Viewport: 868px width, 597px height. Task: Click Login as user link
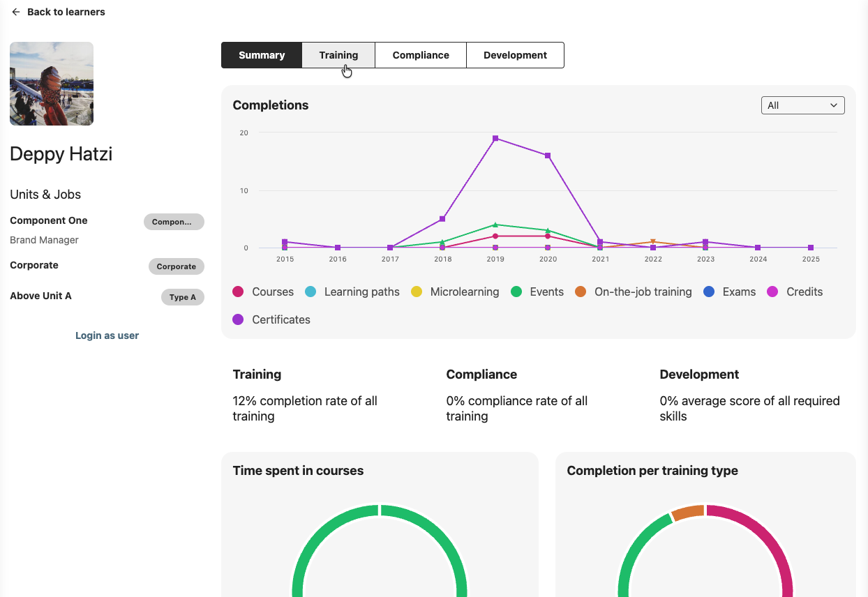point(107,335)
